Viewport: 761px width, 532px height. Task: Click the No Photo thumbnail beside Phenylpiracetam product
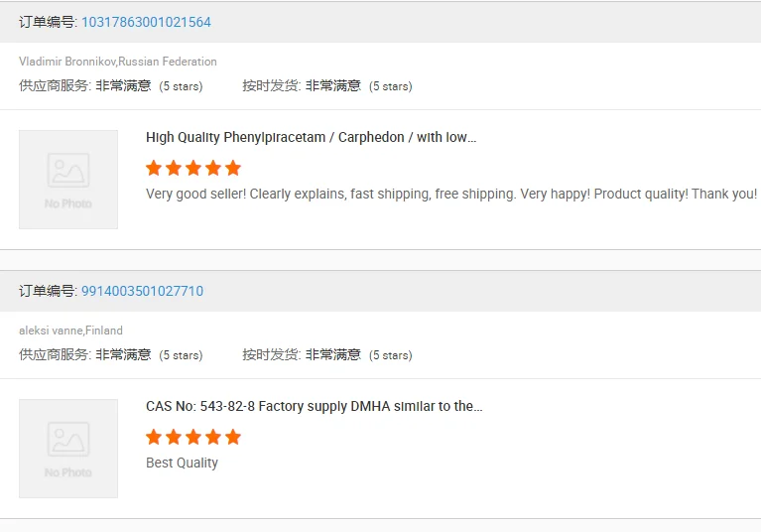point(68,180)
